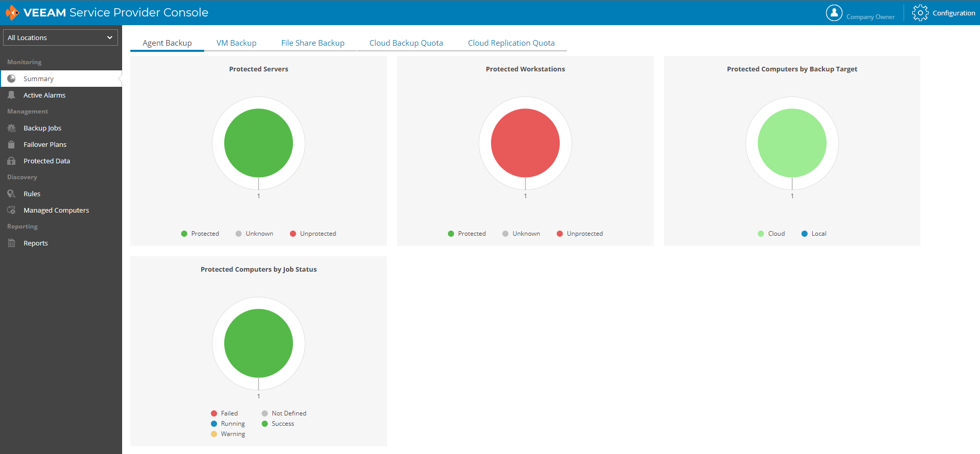
Task: Open the Company Owner user avatar icon
Action: pos(834,13)
